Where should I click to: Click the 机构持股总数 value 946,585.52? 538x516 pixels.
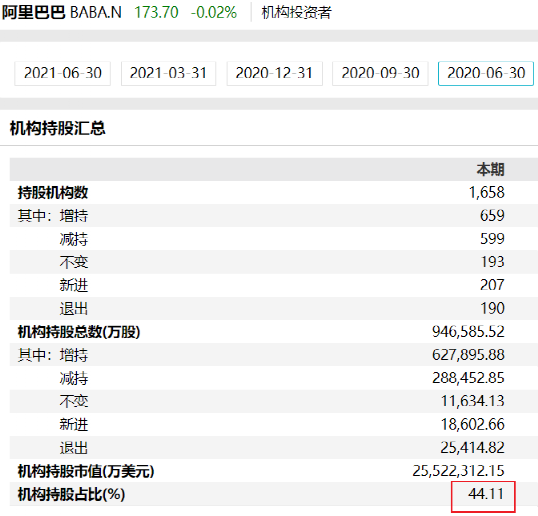coord(468,332)
